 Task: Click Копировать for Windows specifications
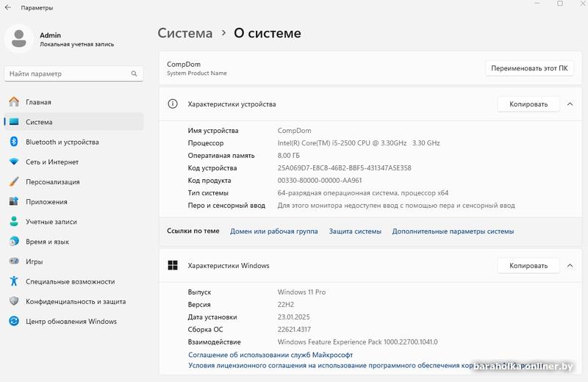coord(528,265)
